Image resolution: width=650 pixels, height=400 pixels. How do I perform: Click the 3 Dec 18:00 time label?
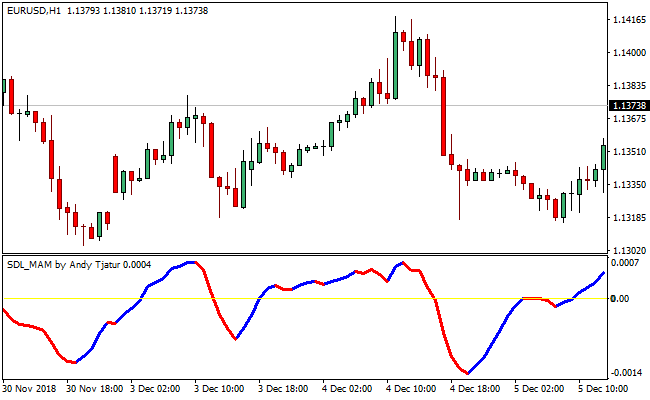pyautogui.click(x=284, y=389)
